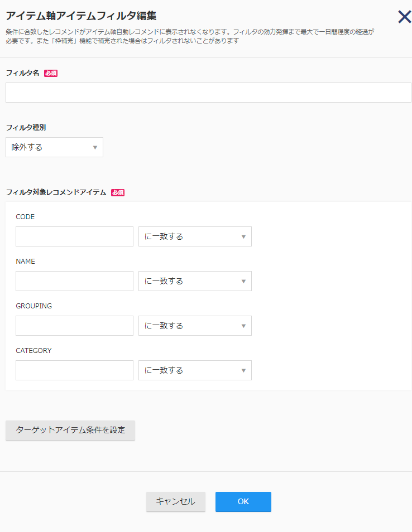Open the フィルタ種別 dropdown showing 除外する
Screen dimensions: 412x532
(x=54, y=147)
